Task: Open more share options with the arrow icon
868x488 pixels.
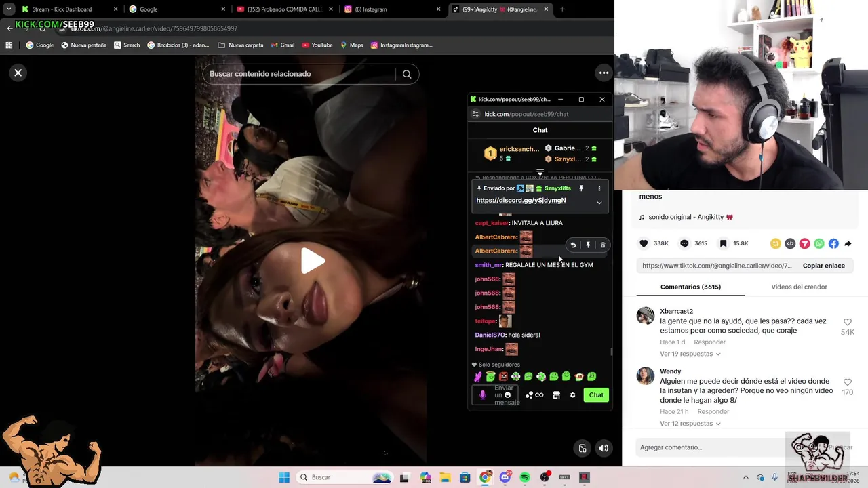Action: click(848, 243)
